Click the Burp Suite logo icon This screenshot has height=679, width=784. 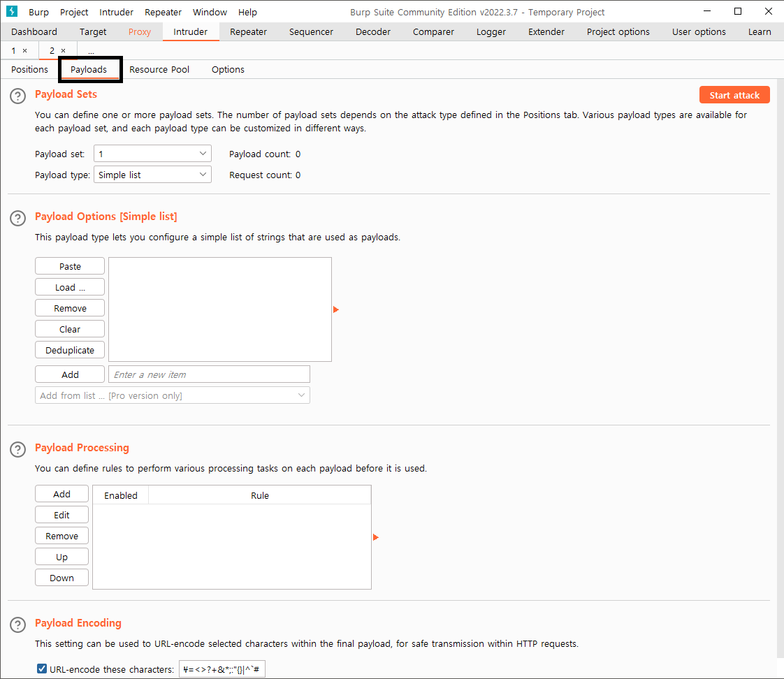tap(11, 11)
